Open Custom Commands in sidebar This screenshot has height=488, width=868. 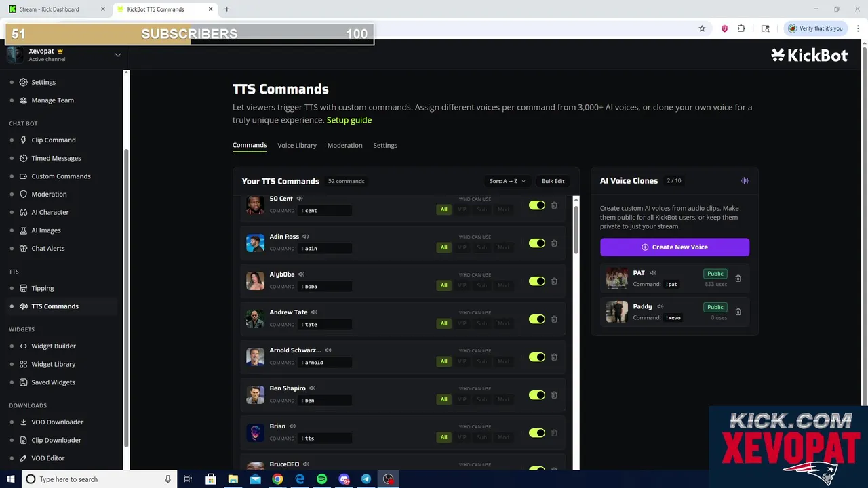tap(61, 176)
